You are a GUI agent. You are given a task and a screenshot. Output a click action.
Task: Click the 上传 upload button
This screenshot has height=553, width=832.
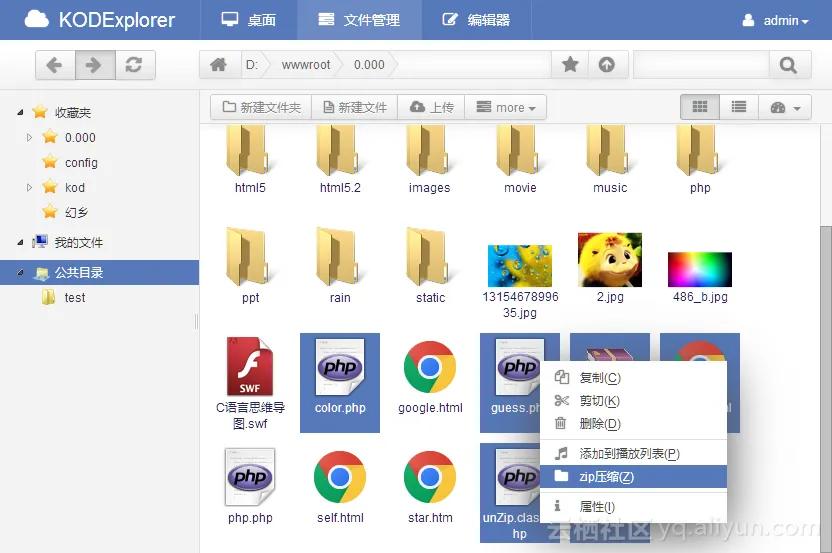coord(432,107)
